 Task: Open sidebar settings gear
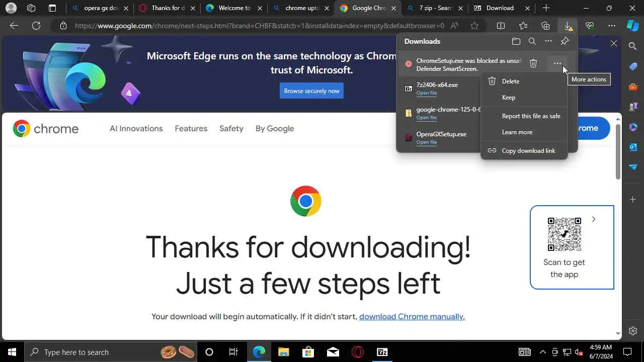click(x=633, y=331)
